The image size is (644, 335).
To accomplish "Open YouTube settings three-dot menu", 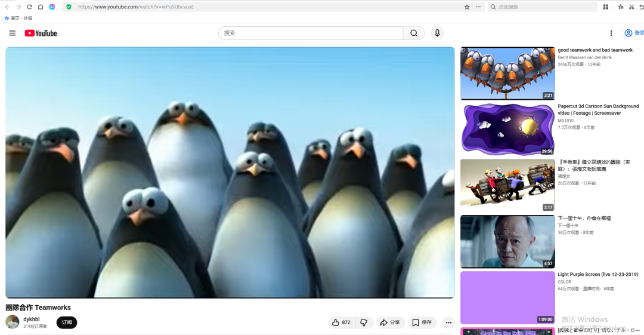I will coord(611,33).
